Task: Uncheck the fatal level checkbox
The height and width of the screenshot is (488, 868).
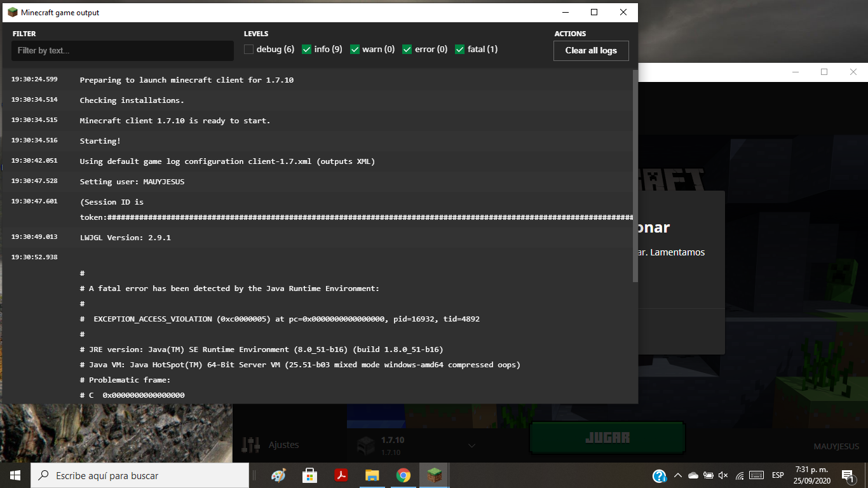Action: click(x=460, y=50)
